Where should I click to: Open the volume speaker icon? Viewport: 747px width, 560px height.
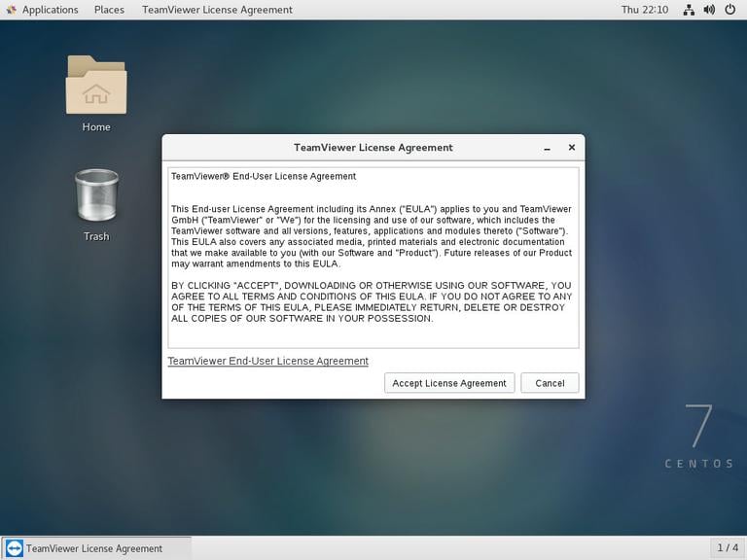(709, 10)
